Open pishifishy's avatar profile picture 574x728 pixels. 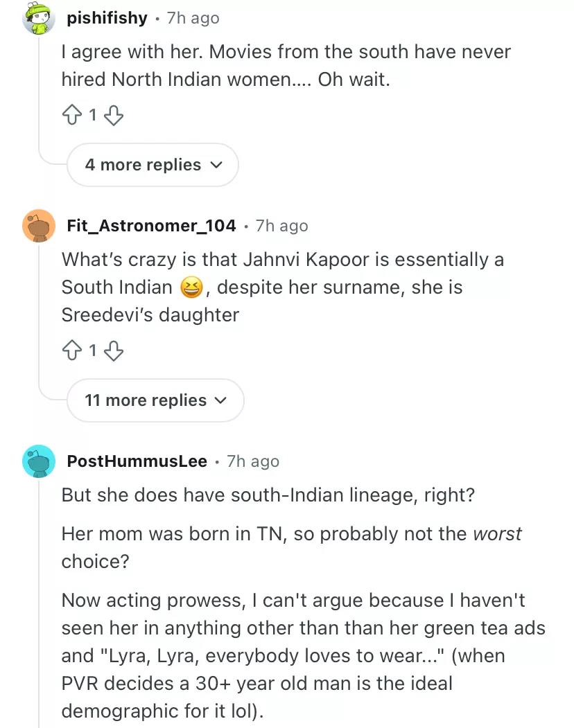39,19
